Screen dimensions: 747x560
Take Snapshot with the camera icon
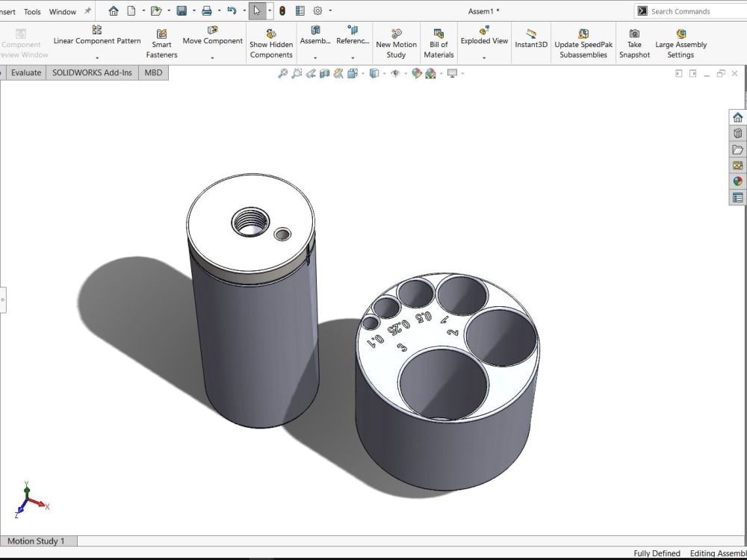click(634, 43)
